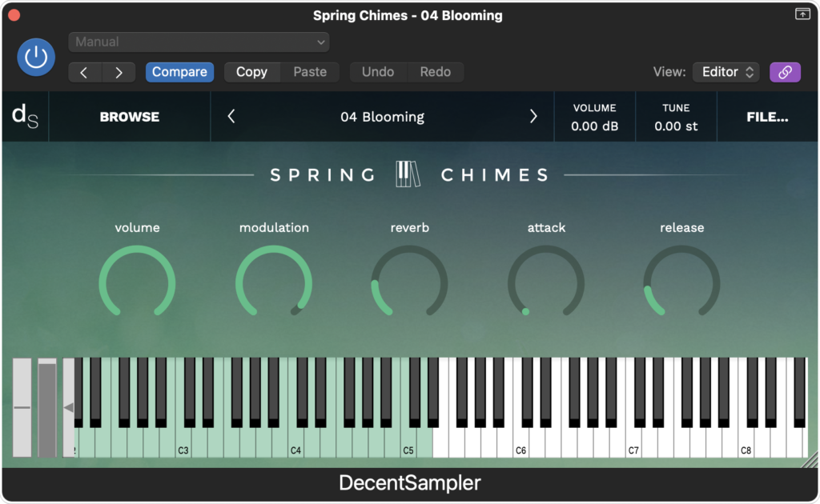Click the keyboard scroll left arrow
This screenshot has height=504, width=820.
[69, 407]
